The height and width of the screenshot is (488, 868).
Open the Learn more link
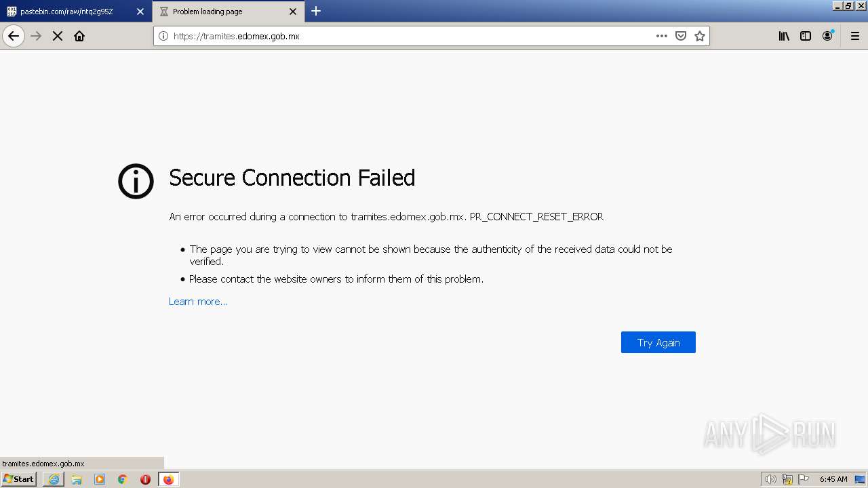(198, 302)
